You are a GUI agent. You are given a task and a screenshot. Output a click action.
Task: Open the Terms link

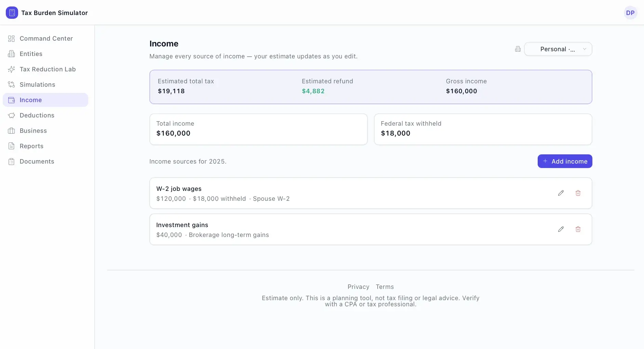(385, 287)
